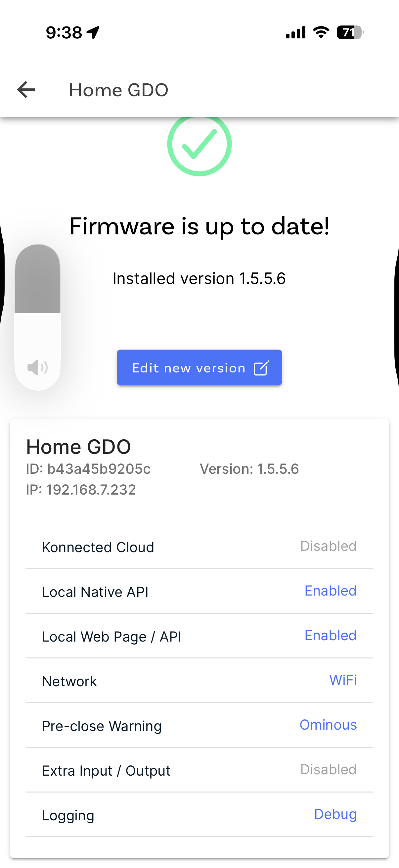
Task: Change Logging level from Debug
Action: point(335,814)
